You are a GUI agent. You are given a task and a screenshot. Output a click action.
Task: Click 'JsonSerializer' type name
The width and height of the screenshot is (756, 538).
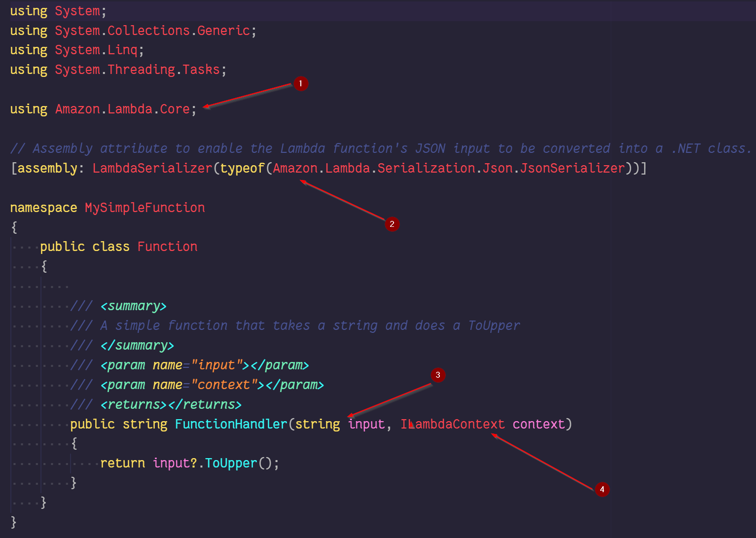click(573, 168)
